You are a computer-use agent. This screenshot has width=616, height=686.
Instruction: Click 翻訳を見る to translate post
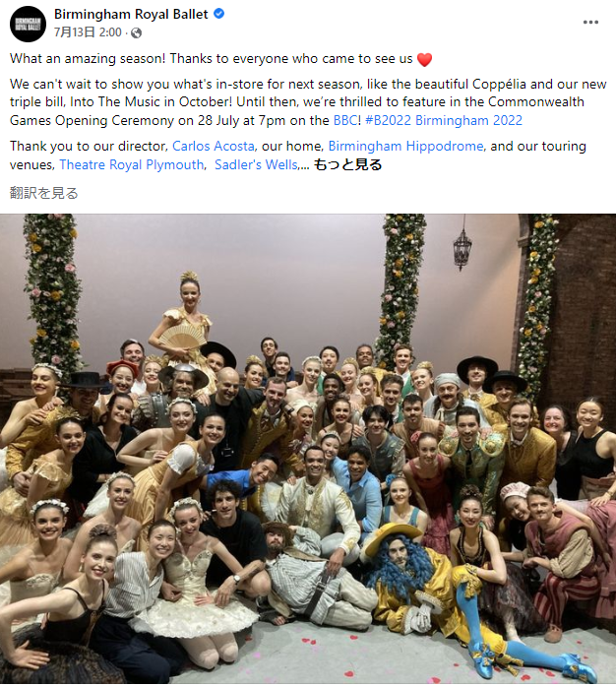tap(43, 193)
